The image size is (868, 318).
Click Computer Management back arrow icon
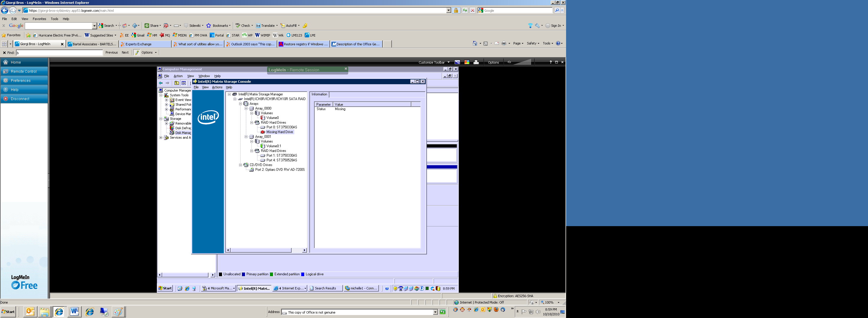(161, 83)
